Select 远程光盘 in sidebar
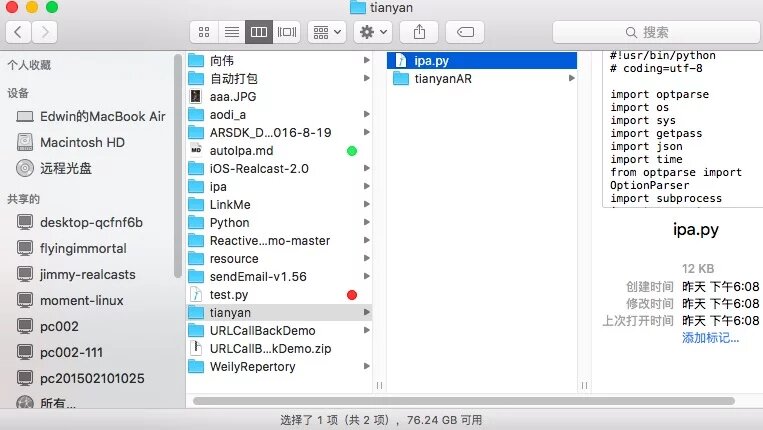This screenshot has width=763, height=430. coord(54,168)
